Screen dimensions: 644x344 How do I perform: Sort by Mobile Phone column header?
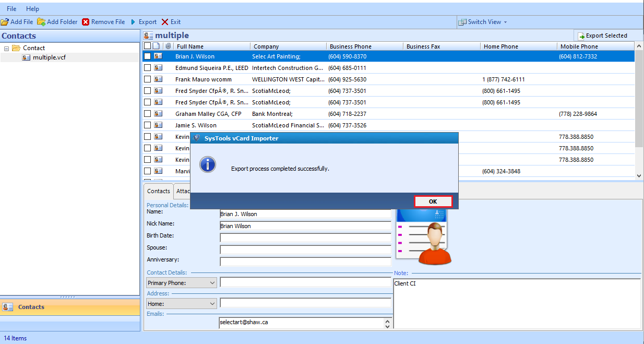(596, 46)
